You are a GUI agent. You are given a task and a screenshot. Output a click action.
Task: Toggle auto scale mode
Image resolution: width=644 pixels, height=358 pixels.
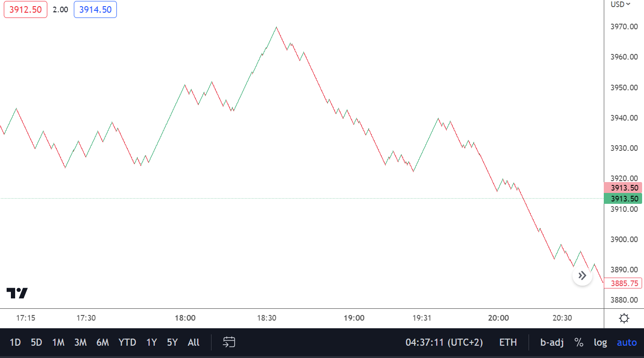click(626, 342)
